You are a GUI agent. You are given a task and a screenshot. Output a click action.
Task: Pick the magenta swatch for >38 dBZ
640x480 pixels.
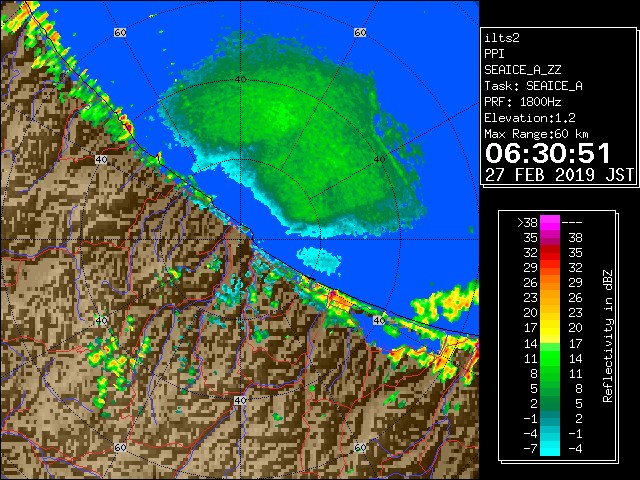tap(550, 223)
